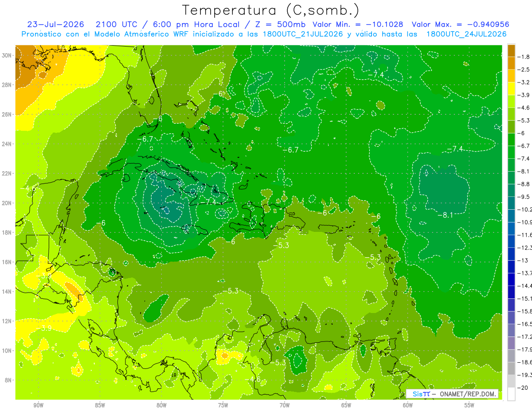Screen dimensions: 532x411
Task: Click the '-8.1' contour label on the map
Action: (x=445, y=215)
